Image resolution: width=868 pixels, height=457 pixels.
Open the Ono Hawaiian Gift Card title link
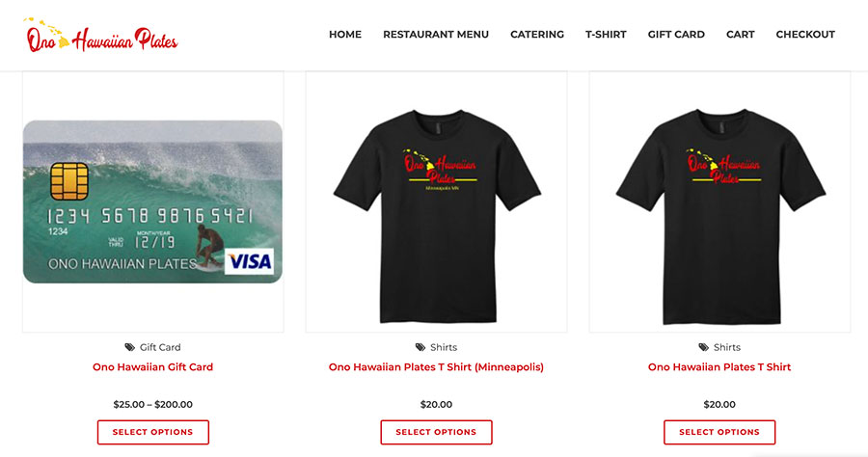[152, 366]
